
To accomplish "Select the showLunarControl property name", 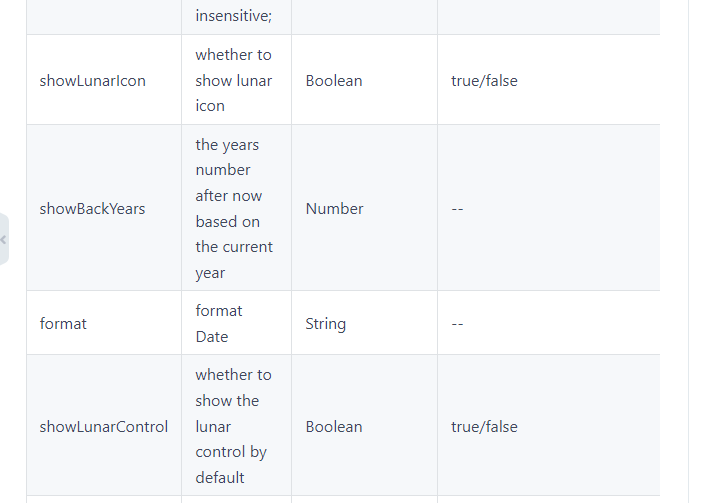I will [103, 426].
